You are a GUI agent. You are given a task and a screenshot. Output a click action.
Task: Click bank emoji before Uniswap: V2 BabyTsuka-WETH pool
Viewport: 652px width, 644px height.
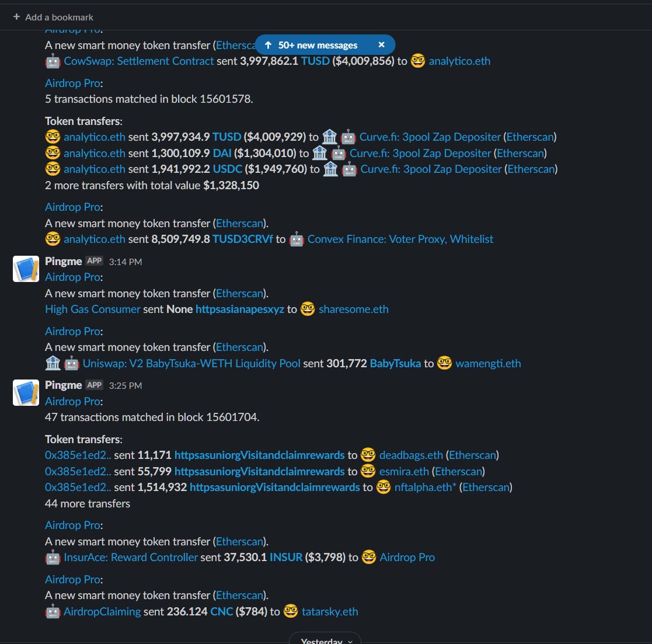pos(53,363)
